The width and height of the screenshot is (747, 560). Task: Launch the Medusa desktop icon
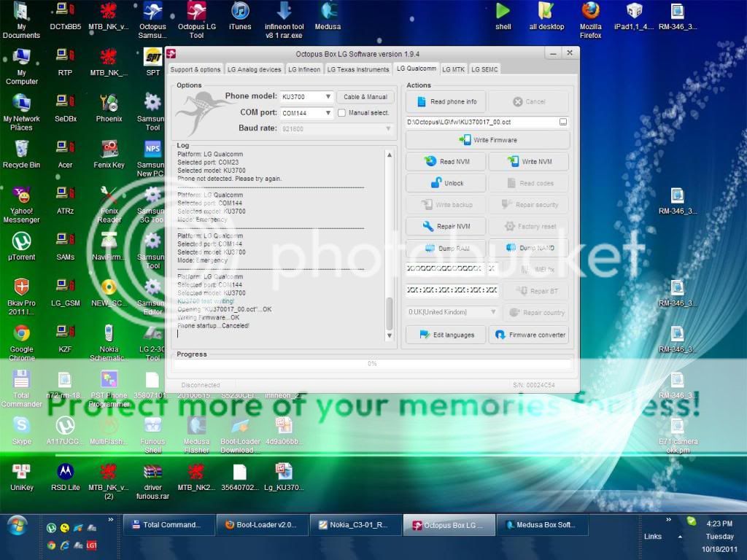tap(328, 16)
